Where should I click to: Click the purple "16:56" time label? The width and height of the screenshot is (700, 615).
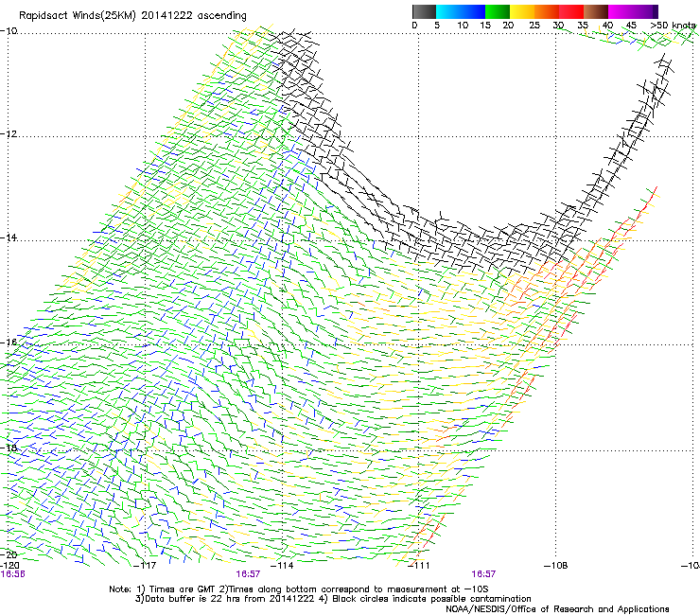[12, 574]
